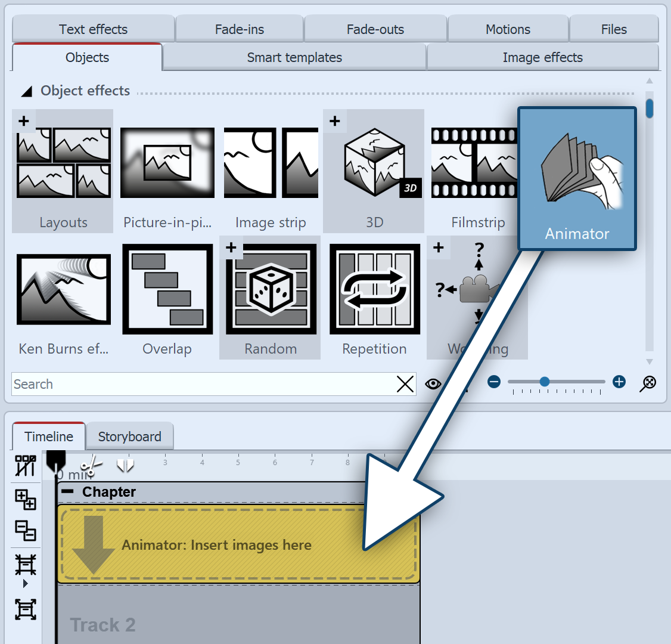Switch to the Storyboard tab
The height and width of the screenshot is (644, 671).
tap(129, 436)
